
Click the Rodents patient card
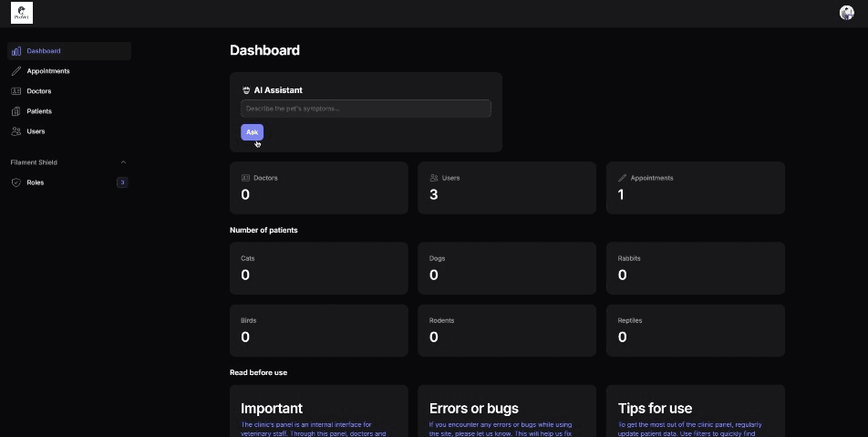(x=507, y=330)
